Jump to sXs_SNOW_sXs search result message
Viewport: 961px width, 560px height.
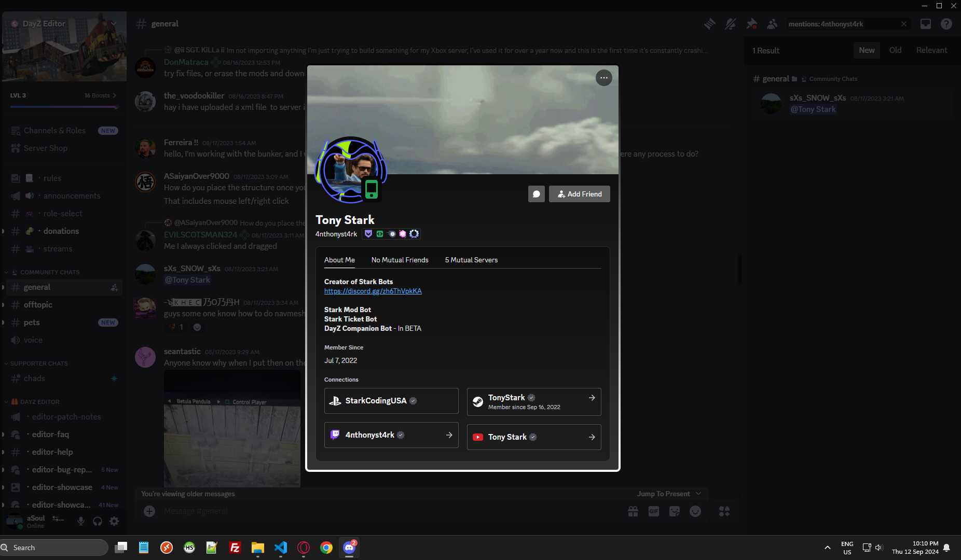pos(853,104)
